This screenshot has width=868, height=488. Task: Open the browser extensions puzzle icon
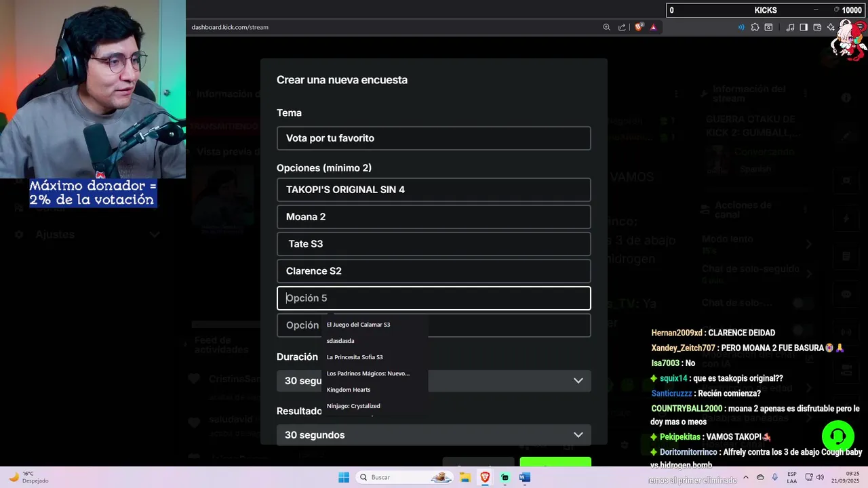tap(755, 27)
